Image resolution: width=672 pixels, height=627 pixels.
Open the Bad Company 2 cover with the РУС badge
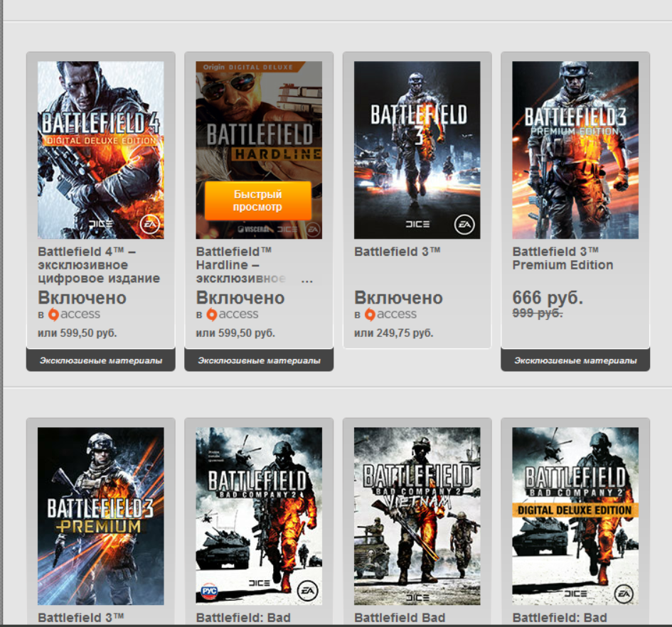click(x=259, y=516)
